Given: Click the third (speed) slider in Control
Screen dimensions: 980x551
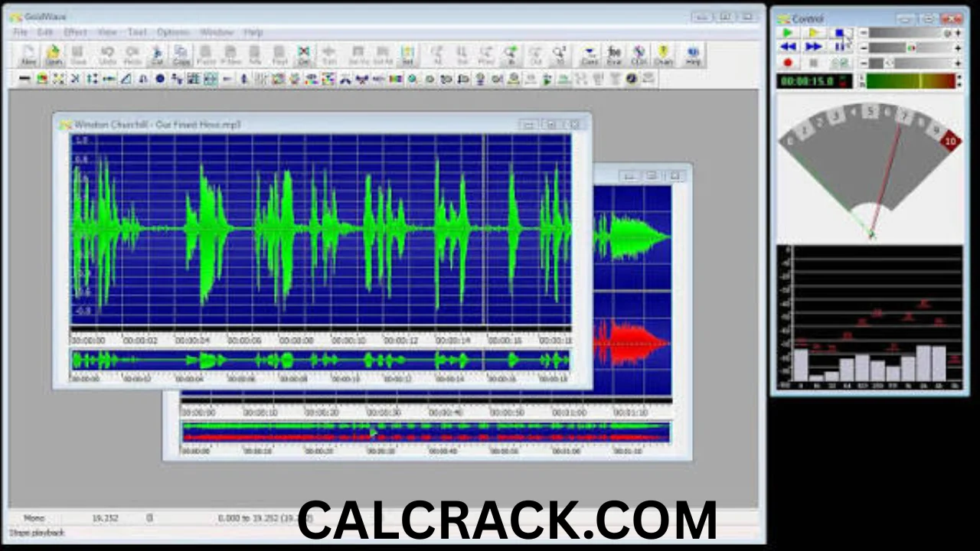Looking at the screenshot, I should click(x=910, y=63).
